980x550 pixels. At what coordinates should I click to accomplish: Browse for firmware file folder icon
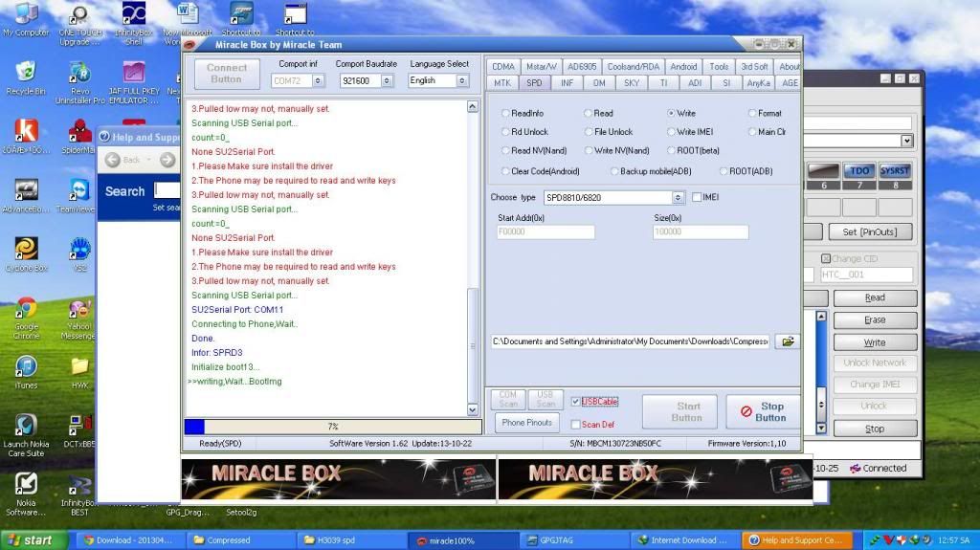tap(788, 341)
